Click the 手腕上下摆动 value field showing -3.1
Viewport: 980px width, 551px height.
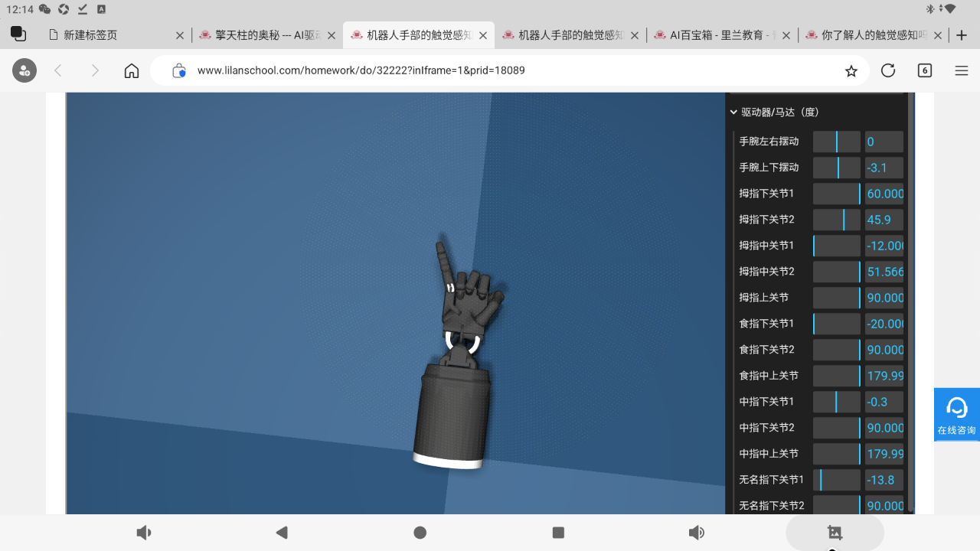[884, 168]
